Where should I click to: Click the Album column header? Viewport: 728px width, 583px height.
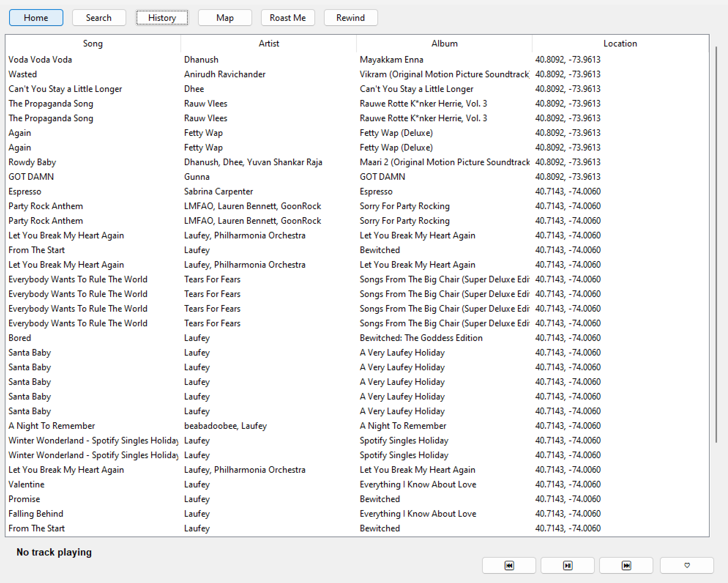(444, 44)
